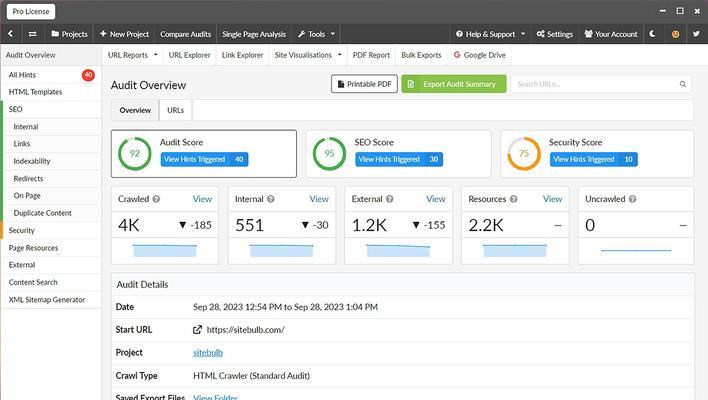Open Single Page Analysis

(x=254, y=34)
